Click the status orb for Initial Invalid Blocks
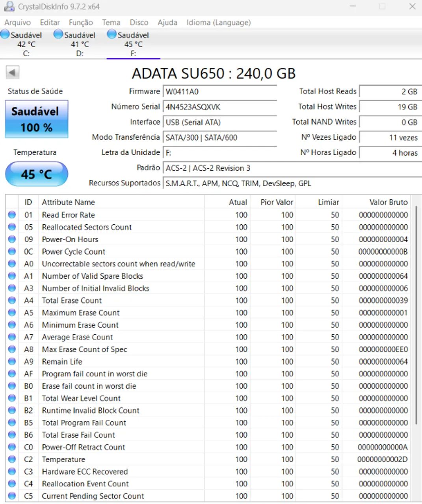 tap(12, 288)
